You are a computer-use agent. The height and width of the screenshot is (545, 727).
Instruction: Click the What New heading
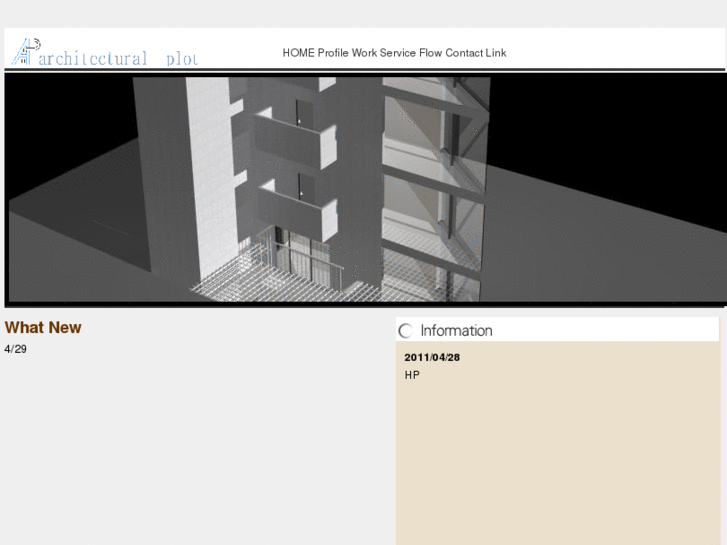click(43, 327)
